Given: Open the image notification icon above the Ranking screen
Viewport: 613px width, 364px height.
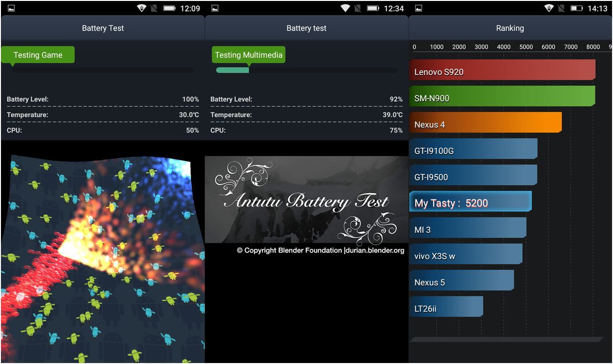Looking at the screenshot, I should pyautogui.click(x=419, y=8).
